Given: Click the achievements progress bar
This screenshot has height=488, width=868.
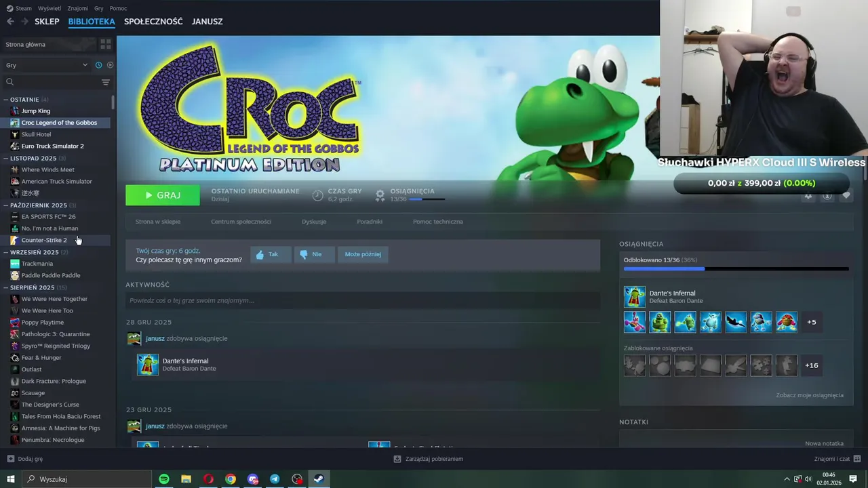Looking at the screenshot, I should point(736,269).
